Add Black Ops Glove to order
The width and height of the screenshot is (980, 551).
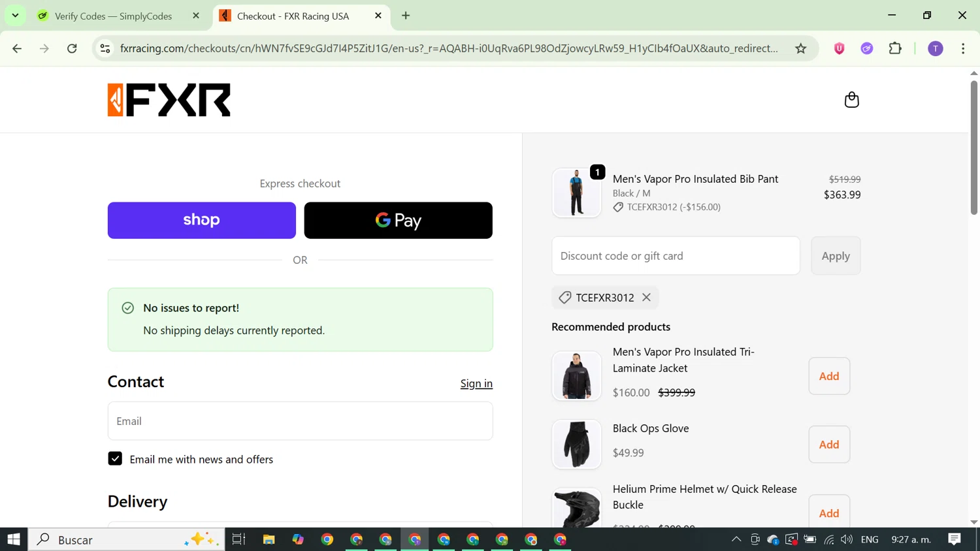829,445
